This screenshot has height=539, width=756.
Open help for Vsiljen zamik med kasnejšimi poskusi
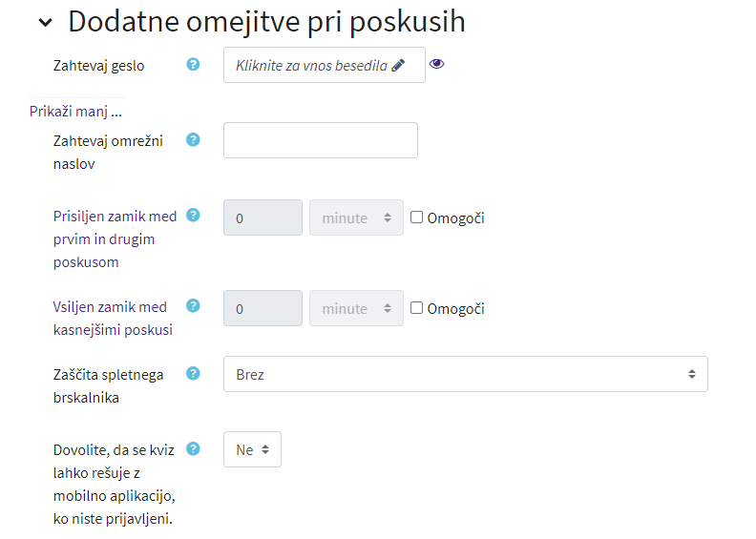coord(193,305)
